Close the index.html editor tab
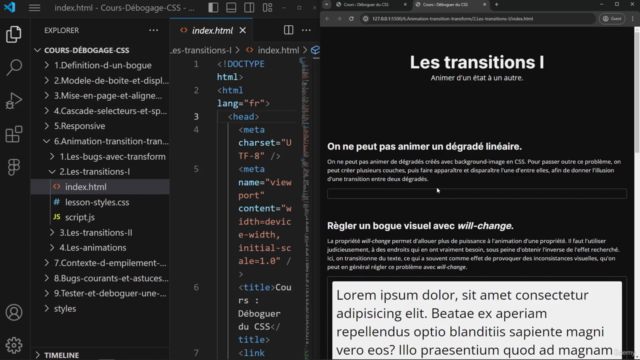 tap(243, 30)
